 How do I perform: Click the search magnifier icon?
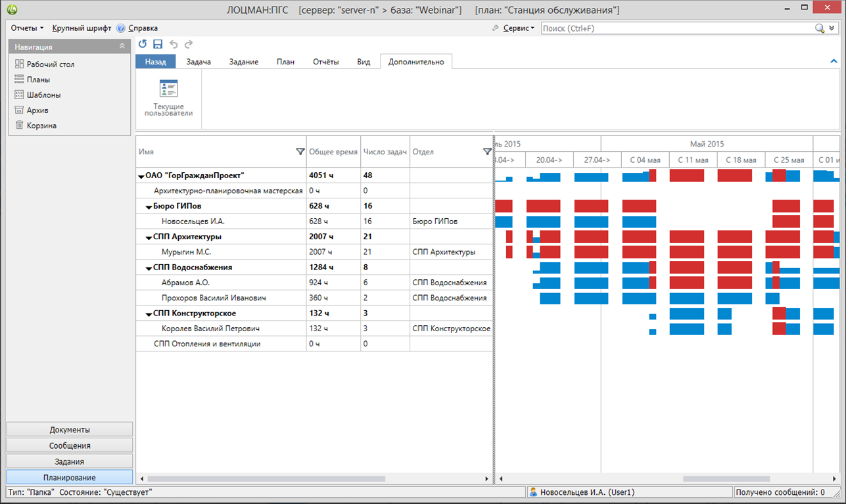820,28
